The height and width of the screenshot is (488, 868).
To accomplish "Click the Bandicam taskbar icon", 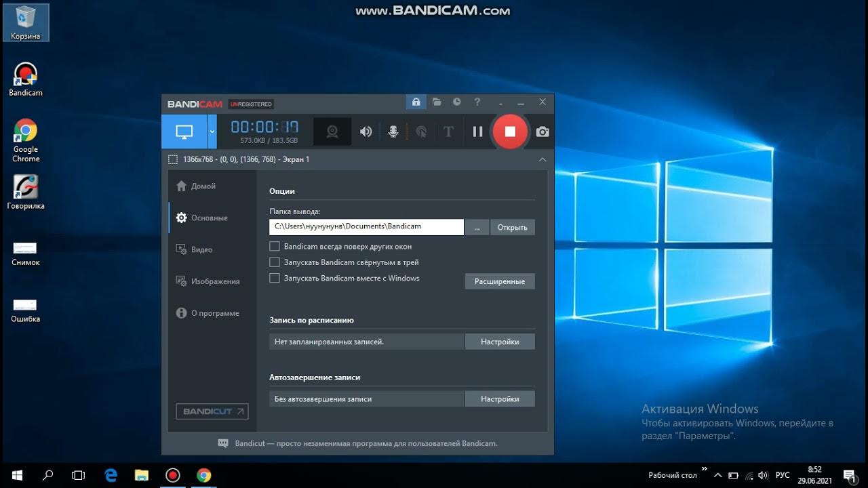I will click(x=172, y=475).
